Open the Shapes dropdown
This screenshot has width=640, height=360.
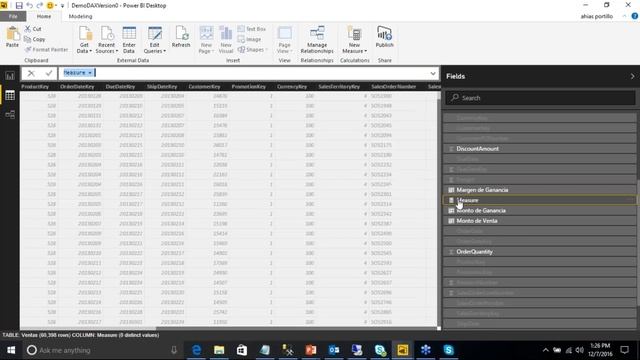[x=252, y=49]
